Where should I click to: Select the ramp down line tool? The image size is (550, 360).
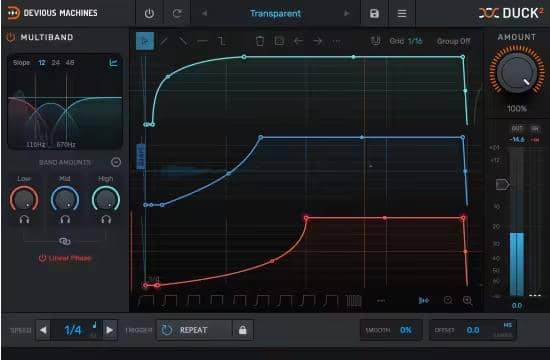tap(183, 41)
